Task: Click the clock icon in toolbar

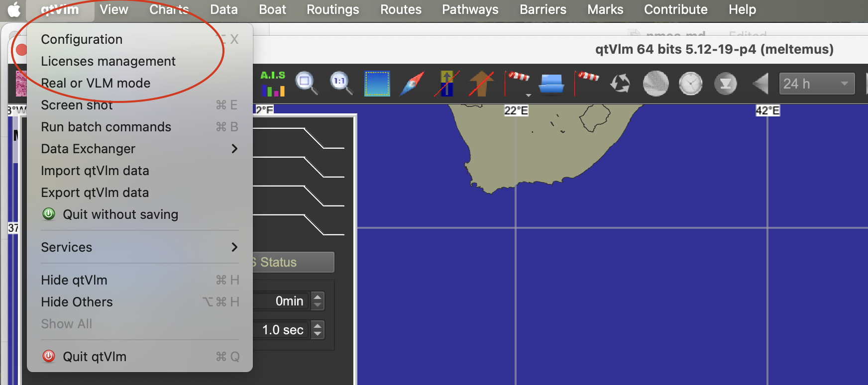Action: click(x=691, y=84)
